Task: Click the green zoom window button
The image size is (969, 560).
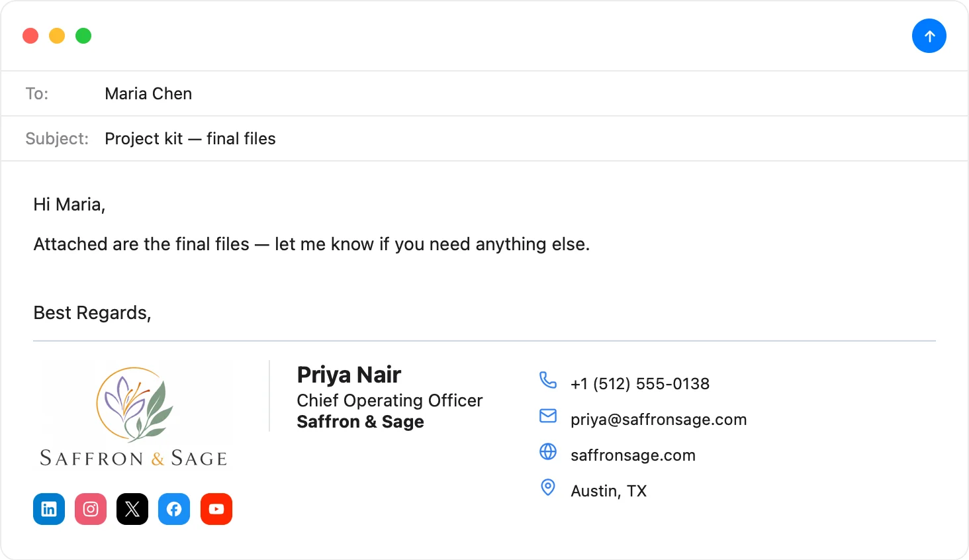Action: click(83, 36)
